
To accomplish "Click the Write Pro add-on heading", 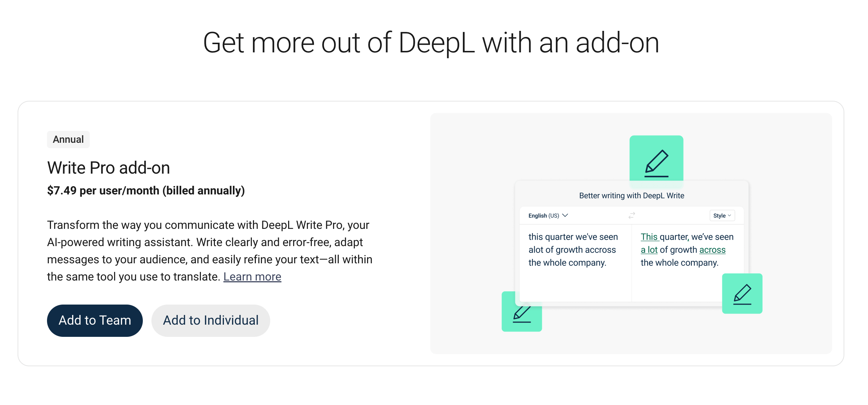I will pos(108,167).
